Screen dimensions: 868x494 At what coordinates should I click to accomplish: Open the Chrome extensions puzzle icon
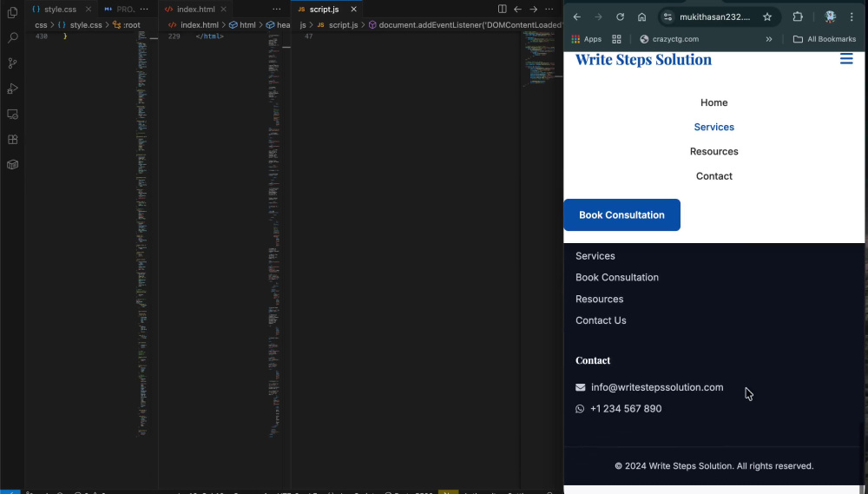point(798,17)
